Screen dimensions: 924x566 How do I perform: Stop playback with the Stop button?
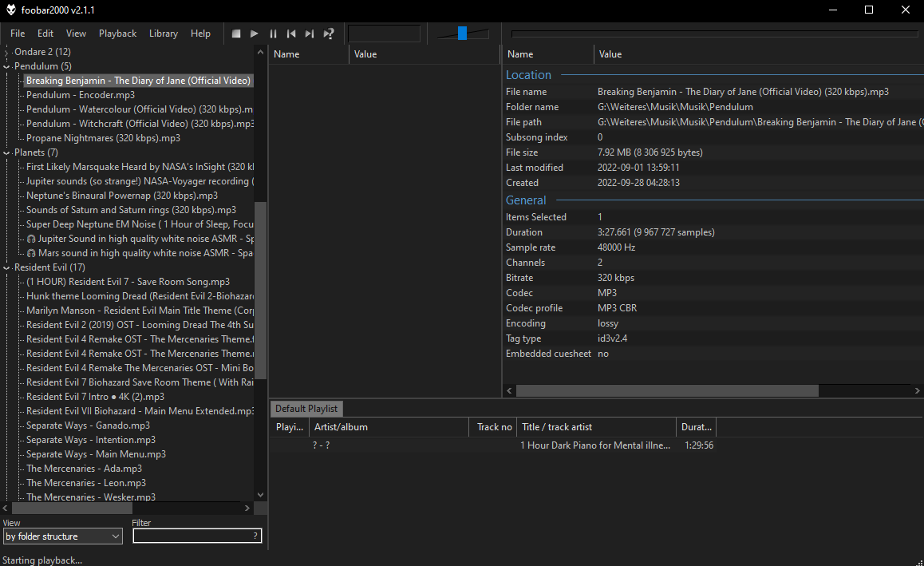click(236, 34)
